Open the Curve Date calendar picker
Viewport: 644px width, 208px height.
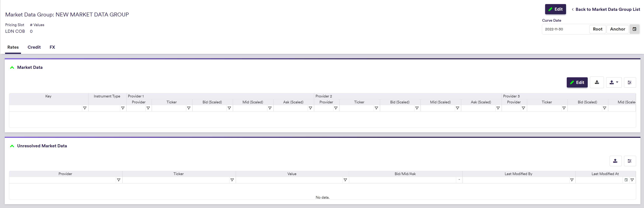pos(634,29)
